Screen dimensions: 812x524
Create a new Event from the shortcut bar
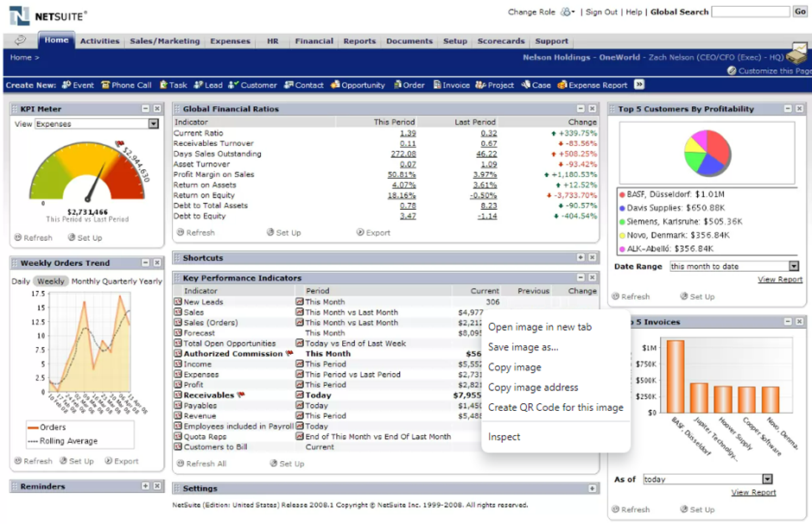click(x=78, y=85)
